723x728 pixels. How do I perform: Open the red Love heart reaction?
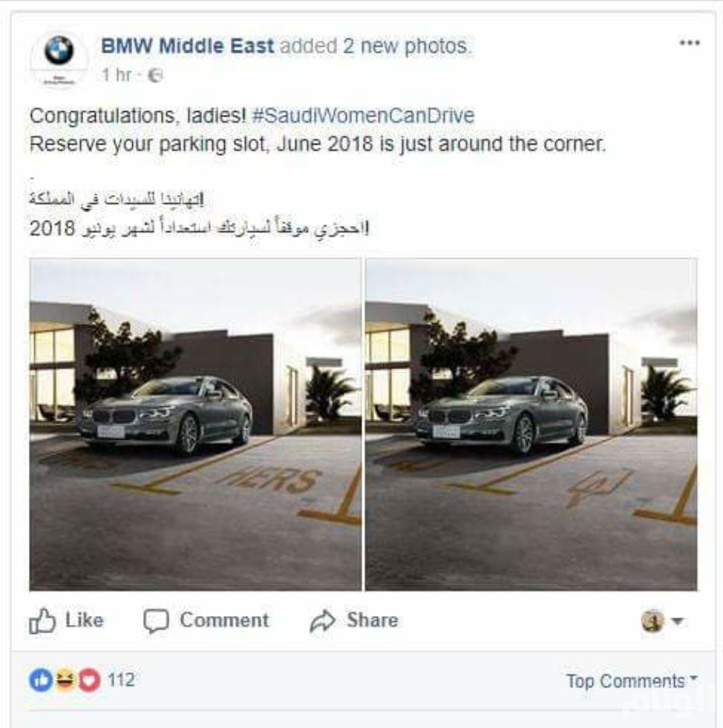89,681
